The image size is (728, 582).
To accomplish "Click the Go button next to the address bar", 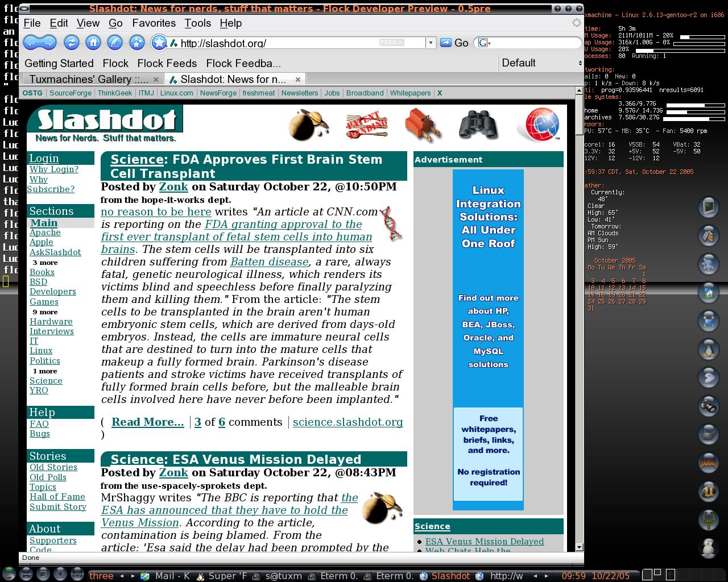I will pos(454,43).
